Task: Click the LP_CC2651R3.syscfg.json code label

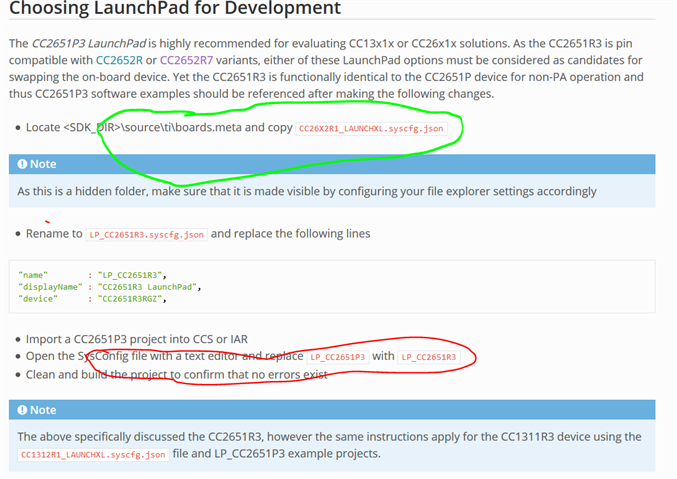Action: [147, 235]
